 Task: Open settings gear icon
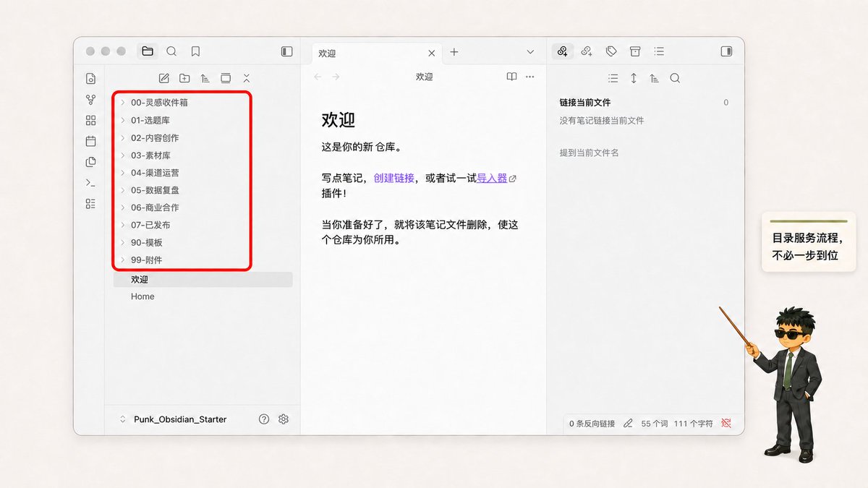[284, 419]
